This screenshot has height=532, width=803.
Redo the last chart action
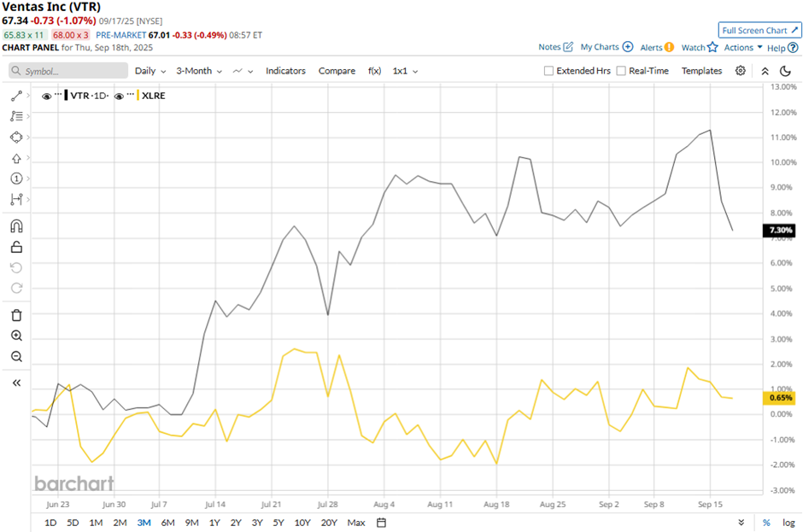[16, 289]
